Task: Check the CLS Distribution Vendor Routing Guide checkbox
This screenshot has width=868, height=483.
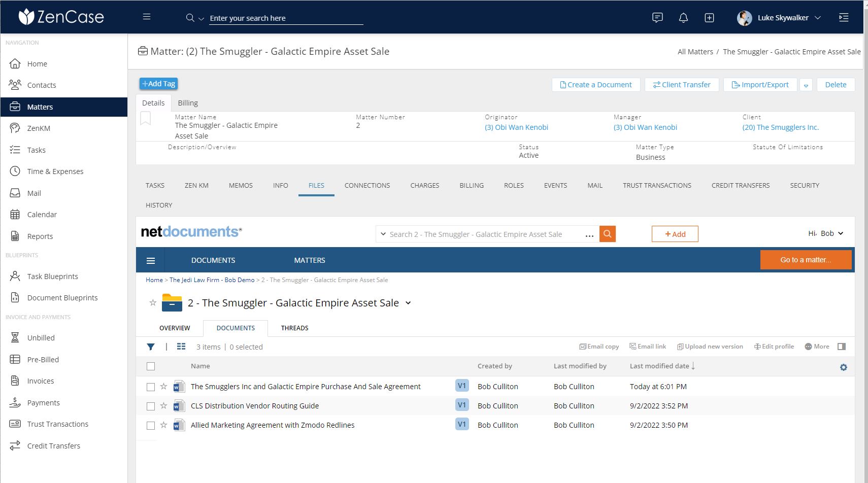Action: [150, 406]
